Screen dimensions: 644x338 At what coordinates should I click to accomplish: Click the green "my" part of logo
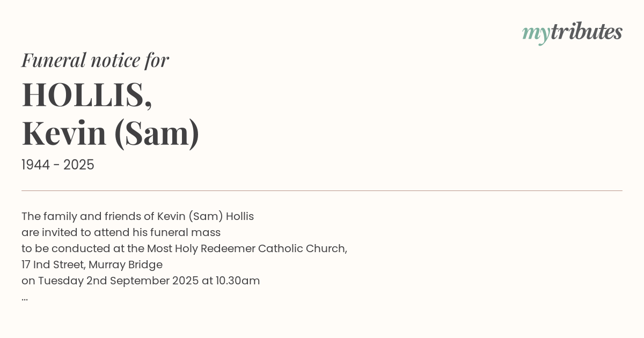pyautogui.click(x=536, y=33)
